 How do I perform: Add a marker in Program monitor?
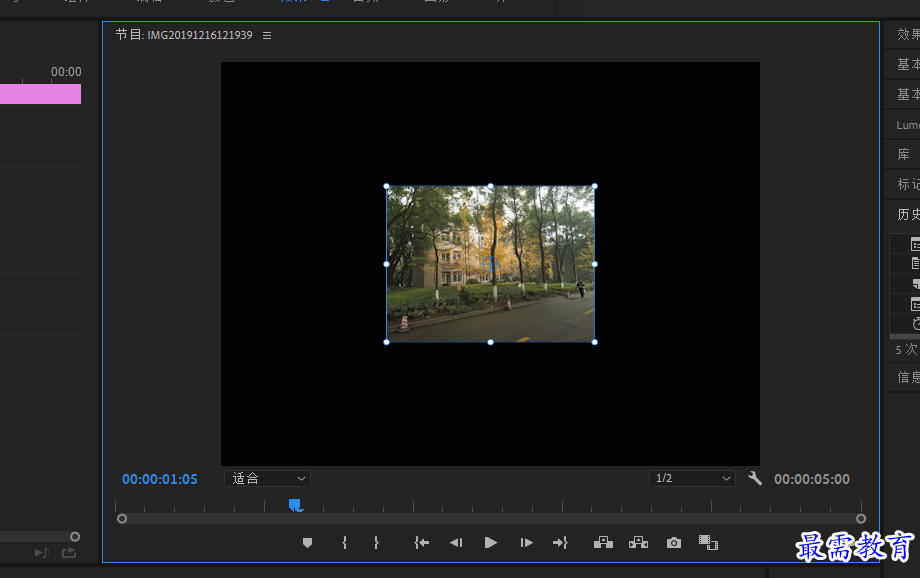click(307, 543)
